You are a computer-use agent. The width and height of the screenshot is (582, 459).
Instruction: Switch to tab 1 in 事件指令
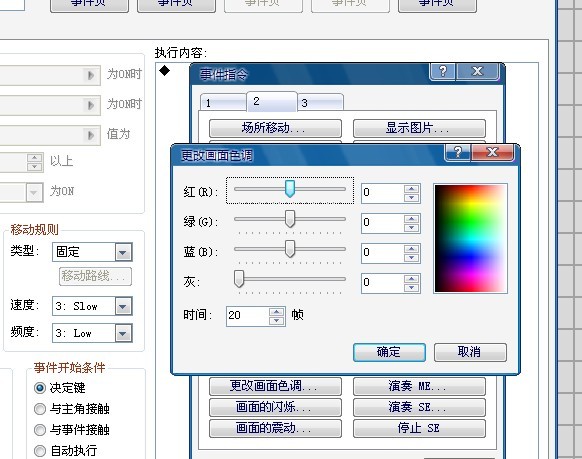click(223, 103)
